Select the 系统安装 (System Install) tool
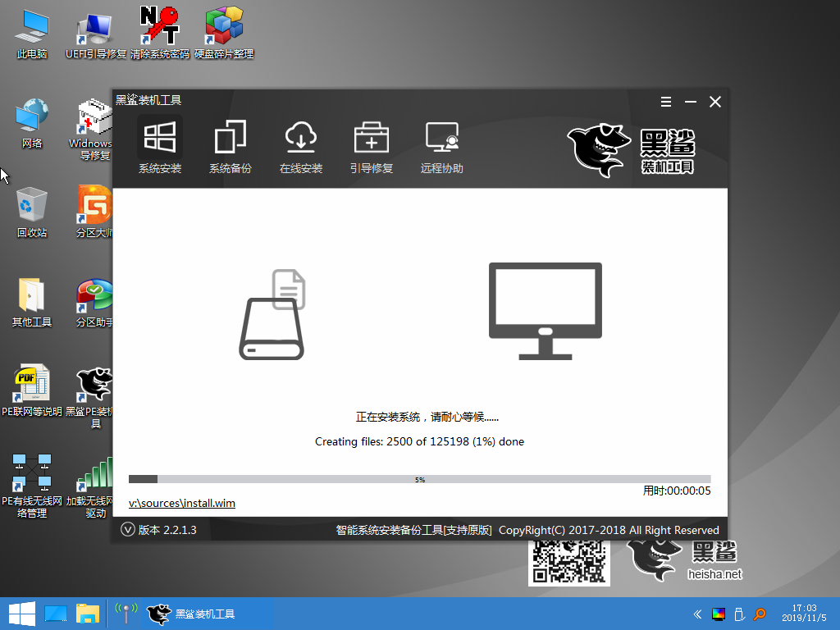Image resolution: width=840 pixels, height=630 pixels. tap(161, 146)
